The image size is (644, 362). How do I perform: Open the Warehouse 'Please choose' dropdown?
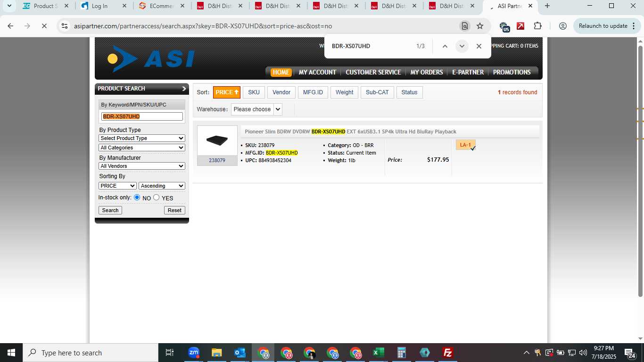pyautogui.click(x=256, y=109)
